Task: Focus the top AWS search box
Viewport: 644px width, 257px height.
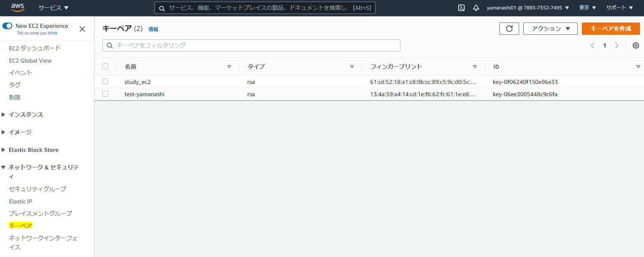Action: pos(265,8)
